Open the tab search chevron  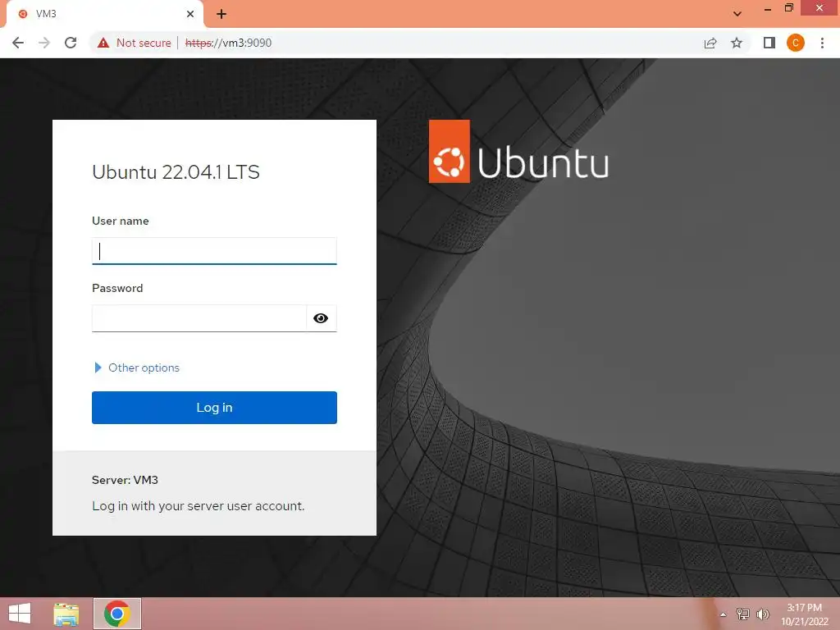coord(737,14)
